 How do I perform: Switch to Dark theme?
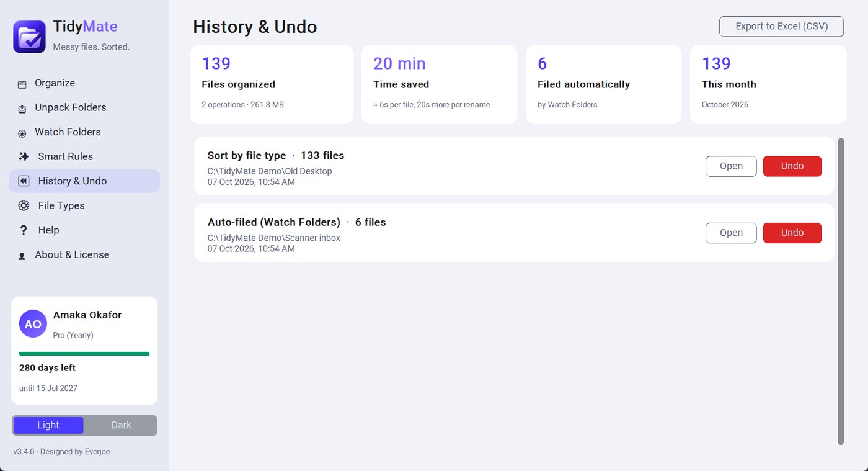click(122, 425)
